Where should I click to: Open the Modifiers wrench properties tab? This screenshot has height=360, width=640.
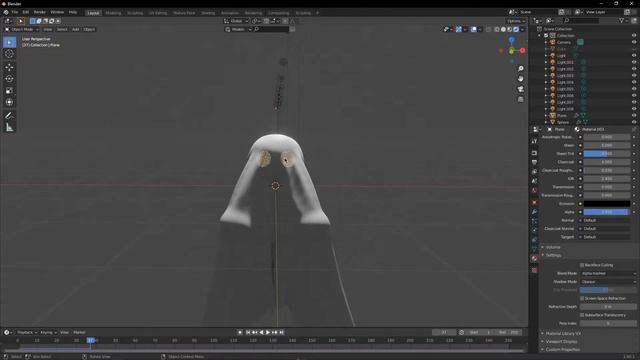[534, 212]
